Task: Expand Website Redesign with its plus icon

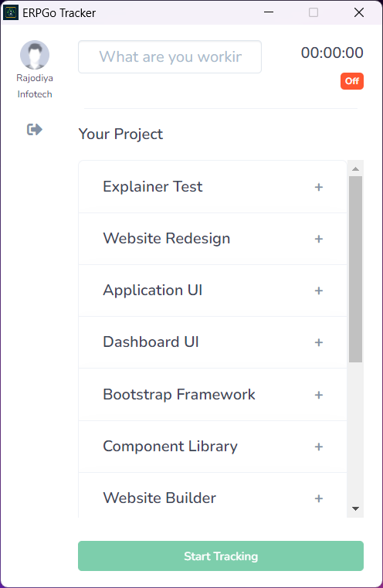Action: point(319,239)
